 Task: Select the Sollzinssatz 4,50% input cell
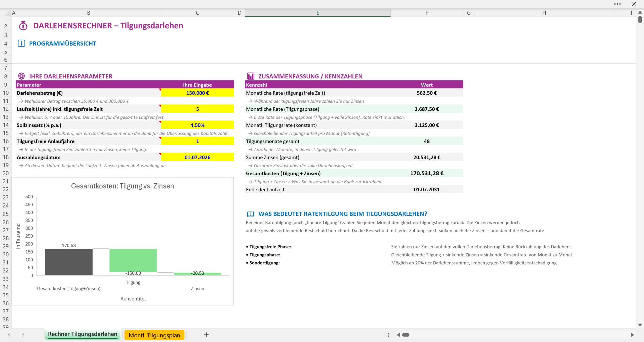197,125
